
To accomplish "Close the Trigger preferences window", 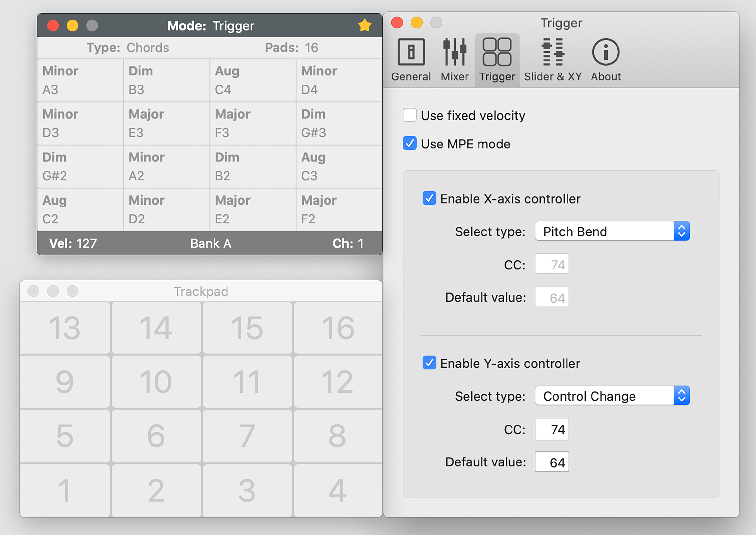I will [397, 23].
